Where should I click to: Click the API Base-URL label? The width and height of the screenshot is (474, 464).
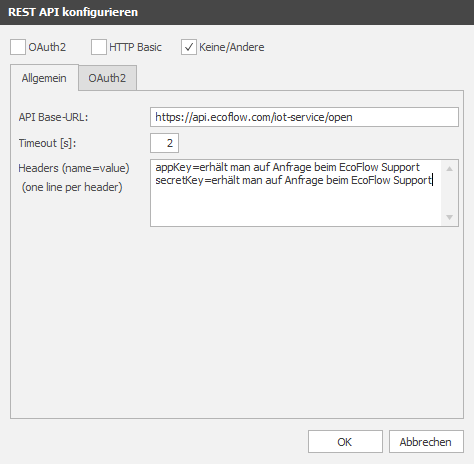[53, 117]
